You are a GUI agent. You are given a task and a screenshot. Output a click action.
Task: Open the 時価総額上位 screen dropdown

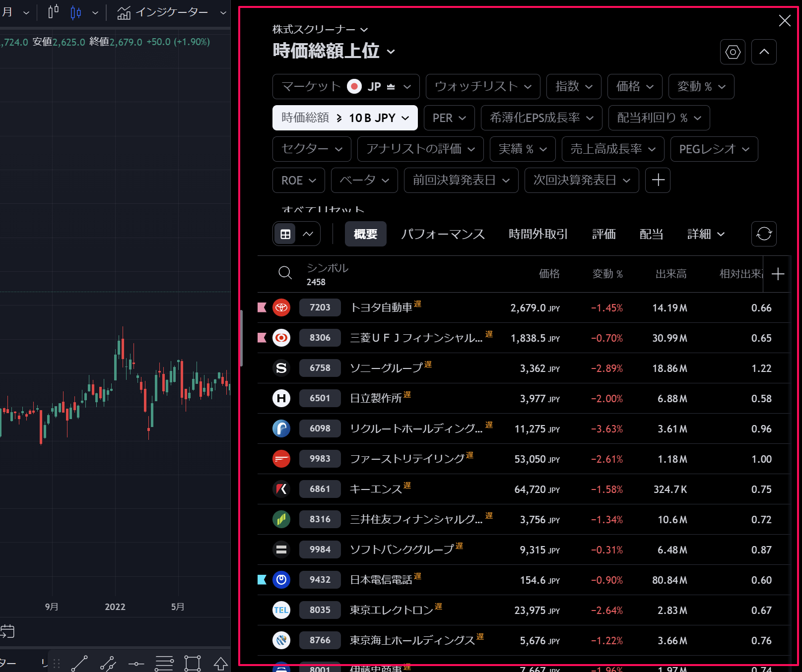tap(334, 51)
